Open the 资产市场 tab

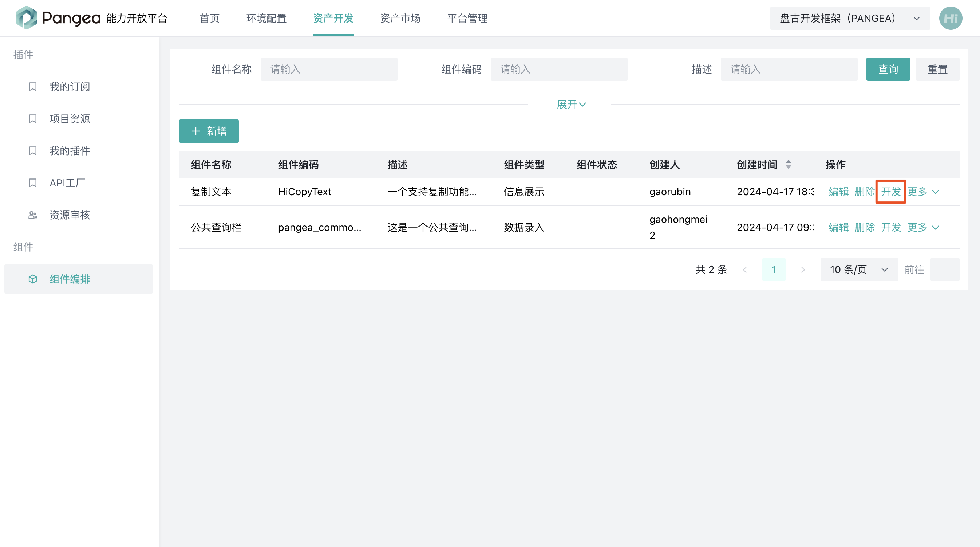pos(400,18)
